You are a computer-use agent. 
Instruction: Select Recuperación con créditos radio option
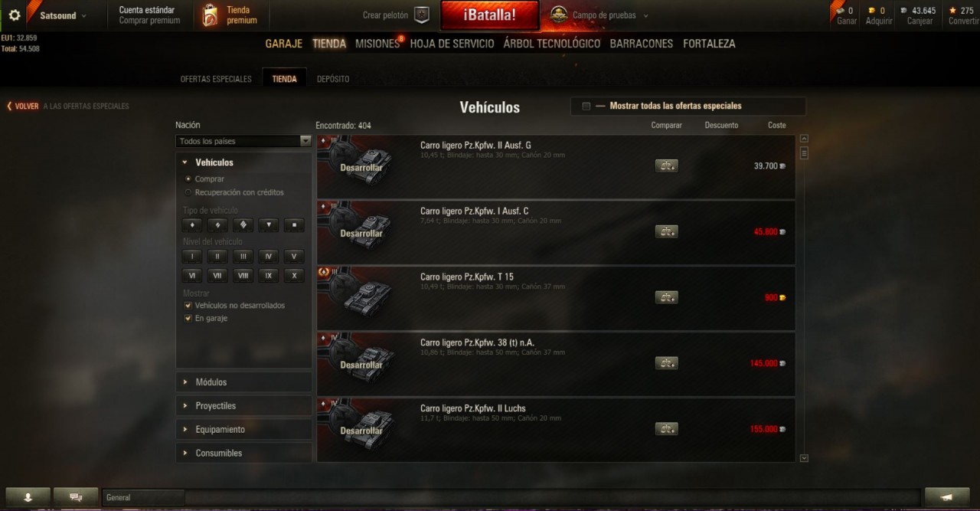(188, 192)
